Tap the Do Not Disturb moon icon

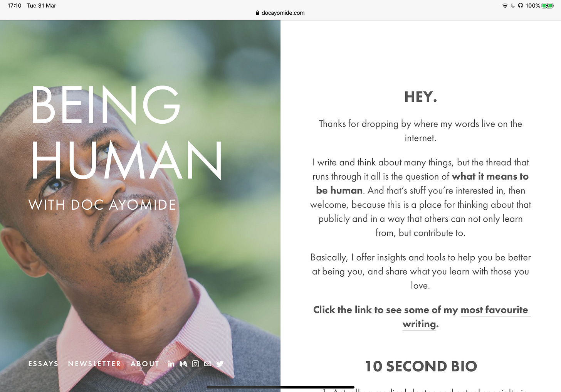click(513, 6)
